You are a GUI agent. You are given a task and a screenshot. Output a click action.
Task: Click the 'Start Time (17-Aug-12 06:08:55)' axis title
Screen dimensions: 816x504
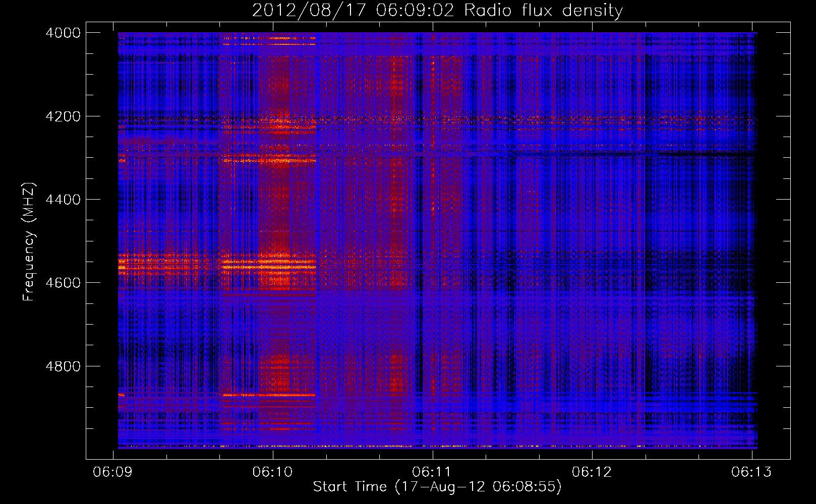(437, 487)
